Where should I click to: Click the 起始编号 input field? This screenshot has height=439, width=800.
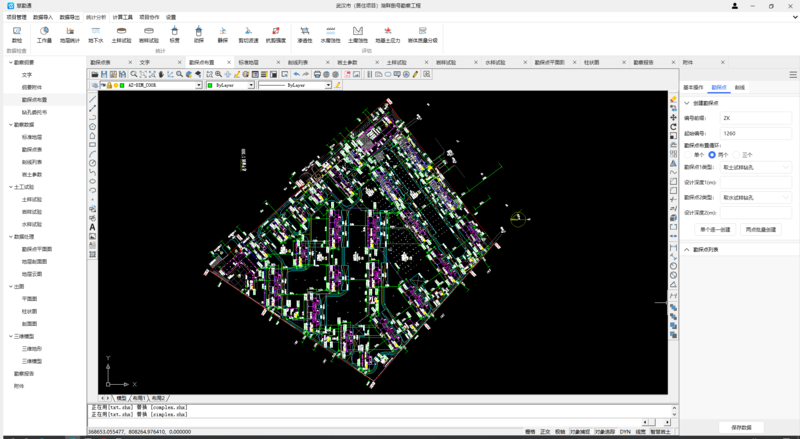pyautogui.click(x=756, y=133)
